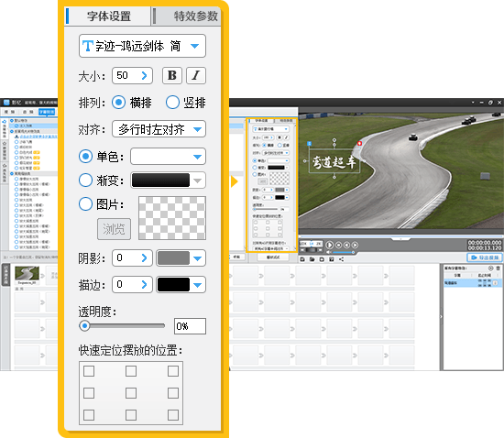Click the 浏览 browse button
504x438 pixels.
tap(115, 229)
